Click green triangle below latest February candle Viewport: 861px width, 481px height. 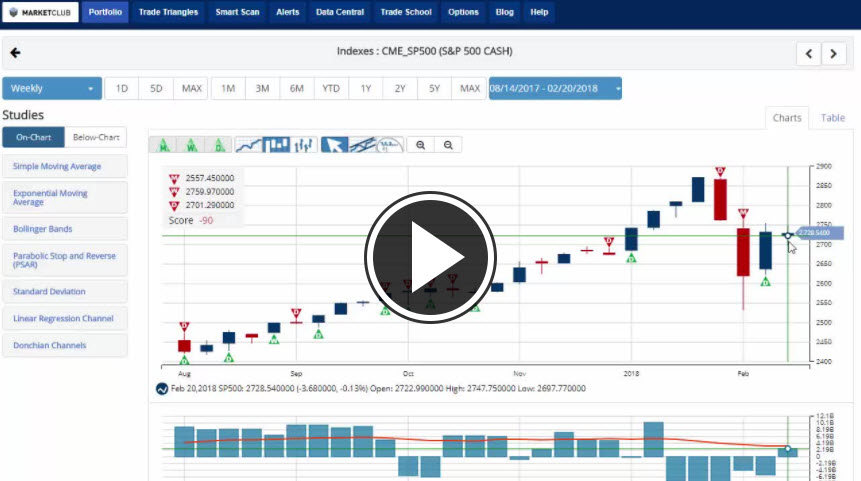765,282
